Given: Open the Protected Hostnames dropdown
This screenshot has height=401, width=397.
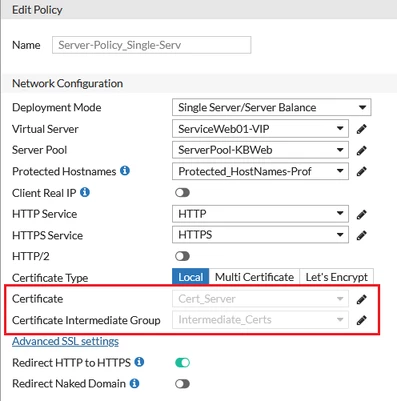Looking at the screenshot, I should click(260, 171).
